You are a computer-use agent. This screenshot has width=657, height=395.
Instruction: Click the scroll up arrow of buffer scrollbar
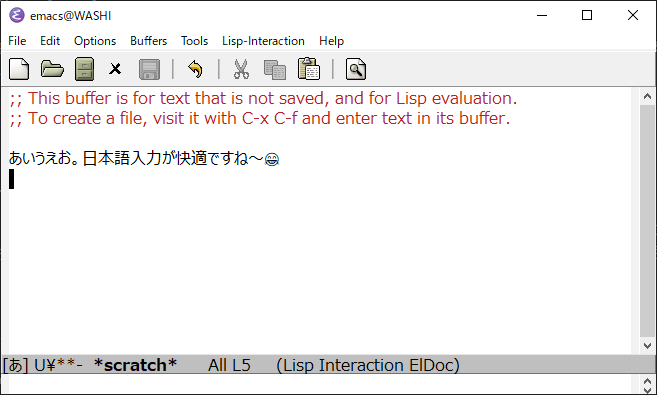(x=647, y=96)
